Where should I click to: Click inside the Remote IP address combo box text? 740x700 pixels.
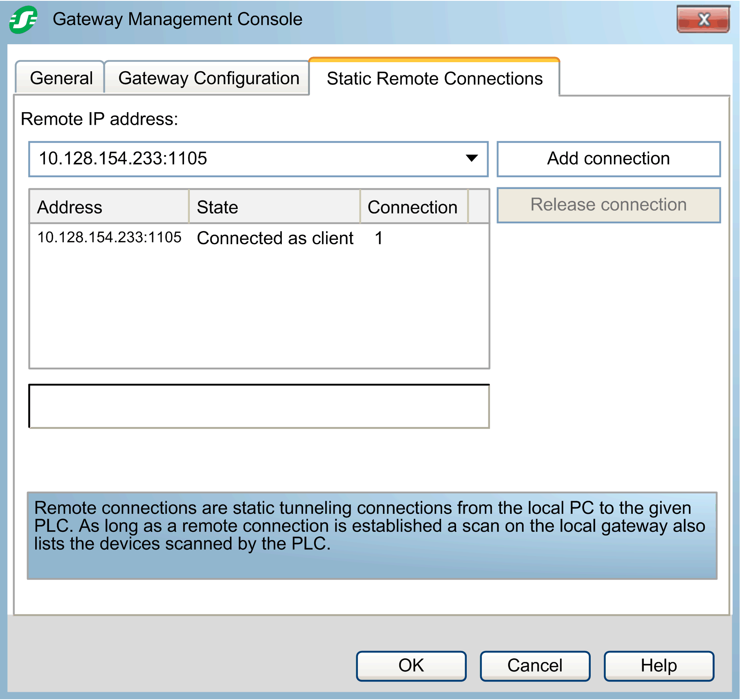pyautogui.click(x=245, y=159)
